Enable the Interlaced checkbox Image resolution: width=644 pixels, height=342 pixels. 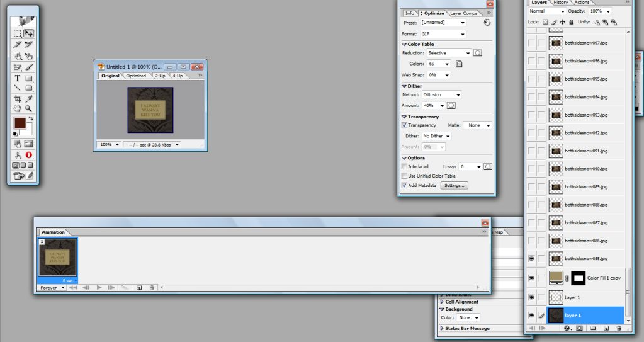(404, 166)
